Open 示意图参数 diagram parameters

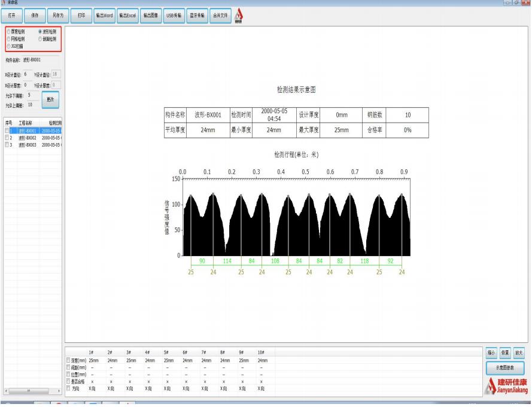(504, 367)
